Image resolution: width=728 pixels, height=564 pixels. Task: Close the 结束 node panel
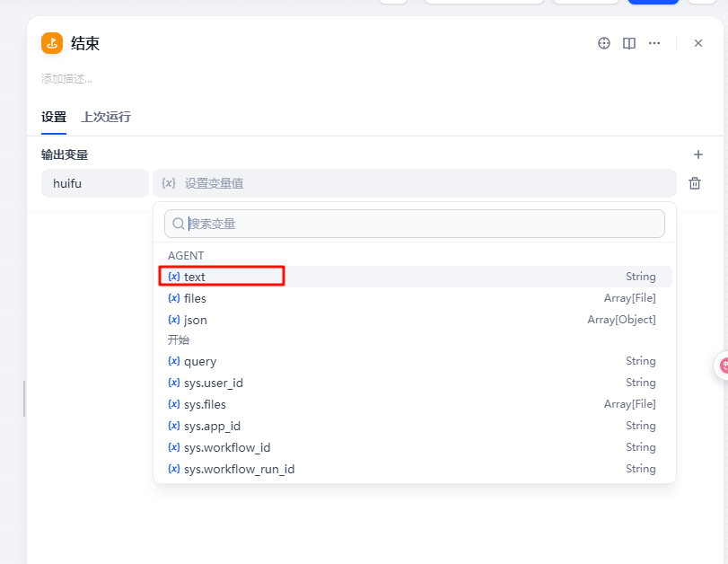pyautogui.click(x=697, y=43)
